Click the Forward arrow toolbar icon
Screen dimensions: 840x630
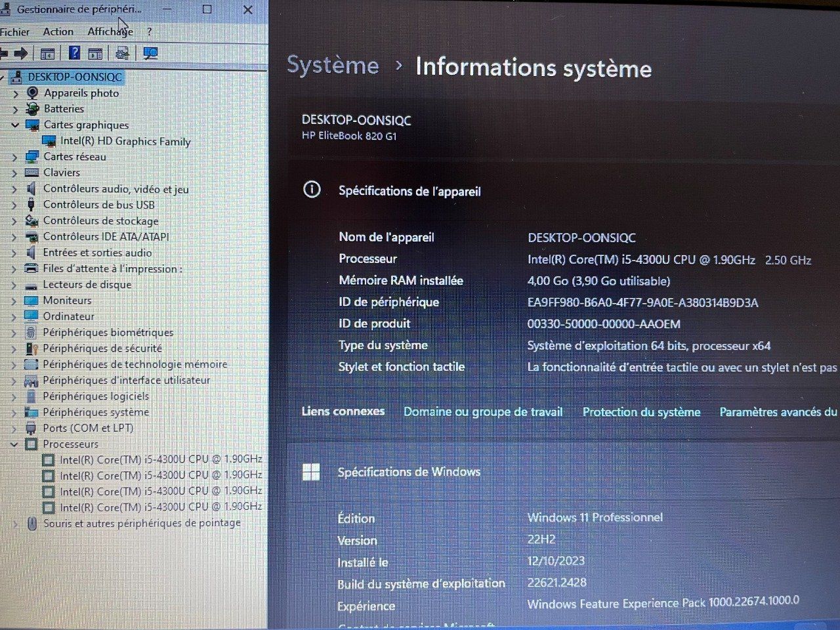(21, 54)
